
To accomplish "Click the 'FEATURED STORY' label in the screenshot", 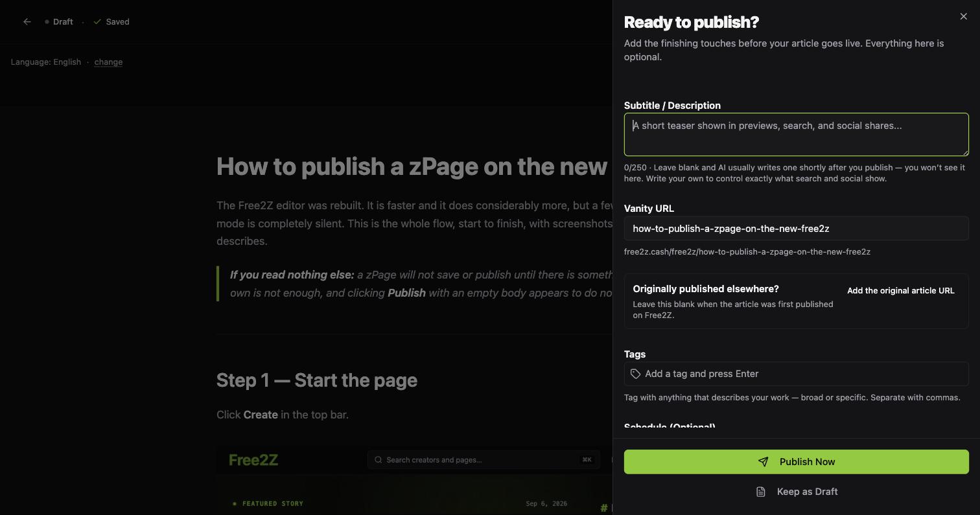I will coord(273,503).
